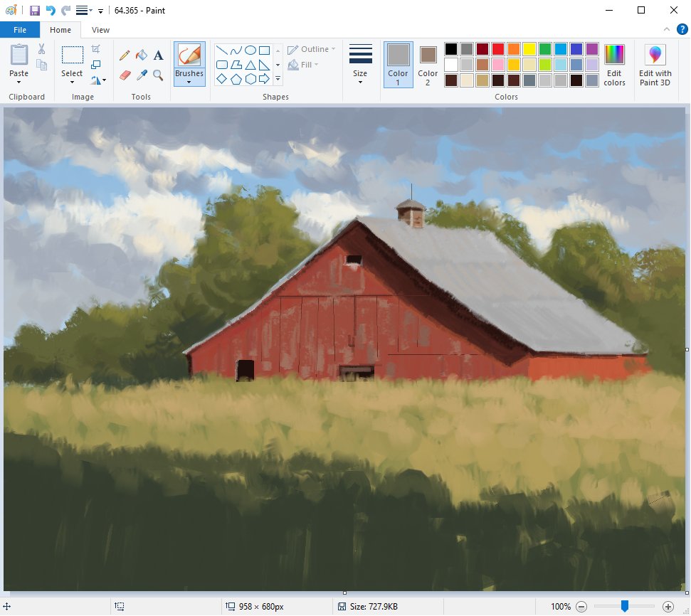Click the "Size: 727.9KB" status text
The width and height of the screenshot is (691, 616).
click(374, 607)
